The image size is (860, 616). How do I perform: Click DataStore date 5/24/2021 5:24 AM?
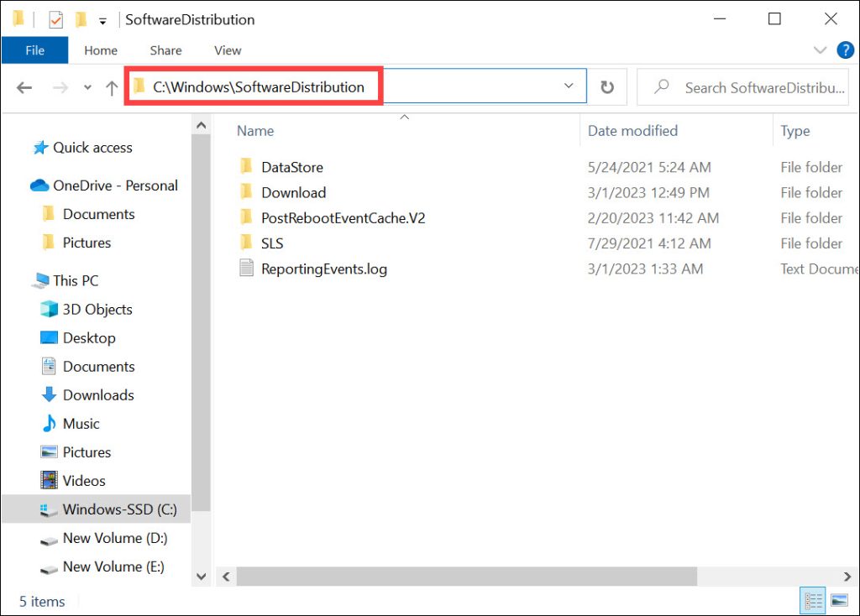coord(649,167)
